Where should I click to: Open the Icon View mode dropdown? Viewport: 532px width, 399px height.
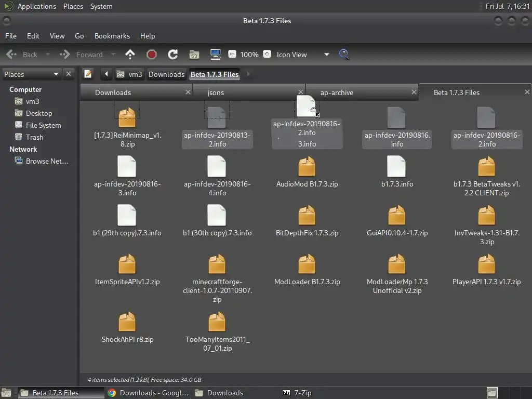[x=303, y=55]
